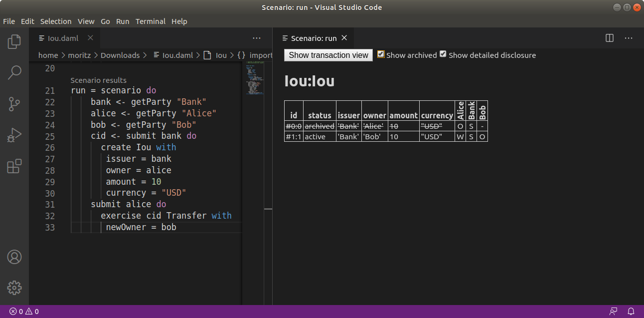Open the Terminal menu
The width and height of the screenshot is (644, 318).
151,21
